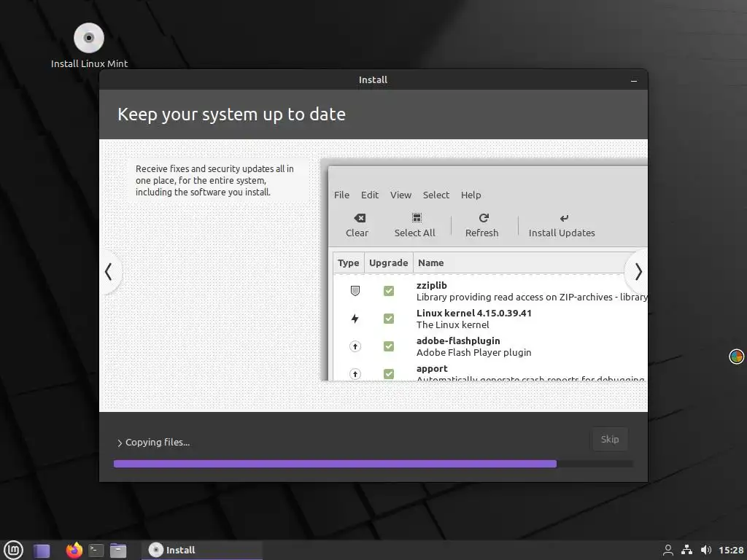747x560 pixels.
Task: Open the Help menu in the slideshow
Action: tap(471, 195)
